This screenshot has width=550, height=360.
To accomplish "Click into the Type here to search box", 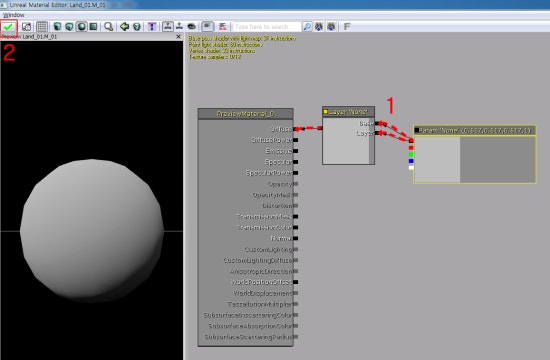I will click(267, 27).
